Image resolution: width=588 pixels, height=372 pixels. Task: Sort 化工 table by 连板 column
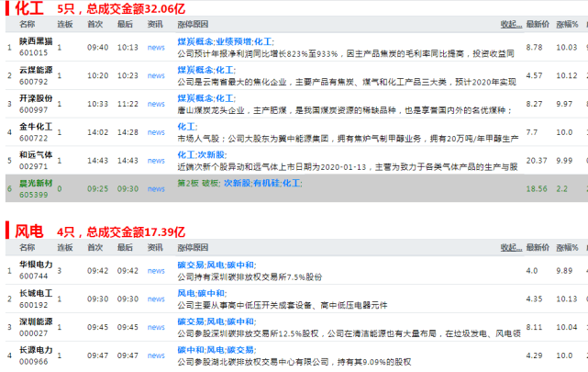coord(65,25)
